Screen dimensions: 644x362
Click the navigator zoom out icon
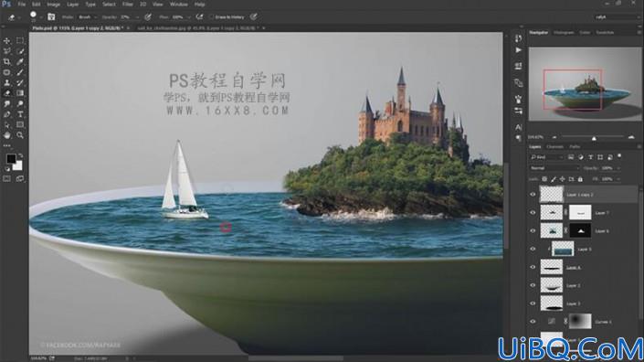(x=554, y=137)
